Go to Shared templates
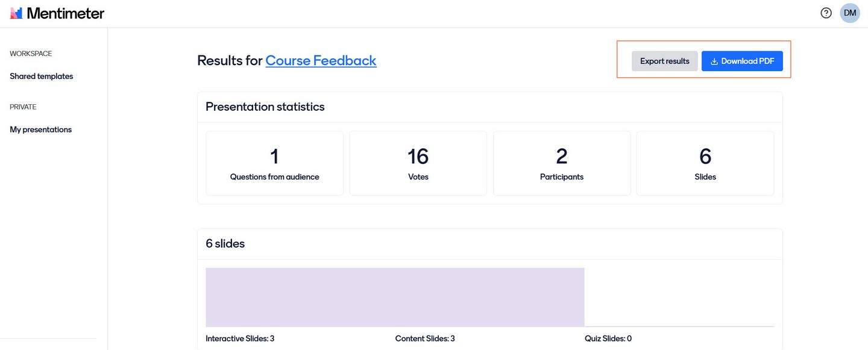This screenshot has height=350, width=868. point(42,77)
